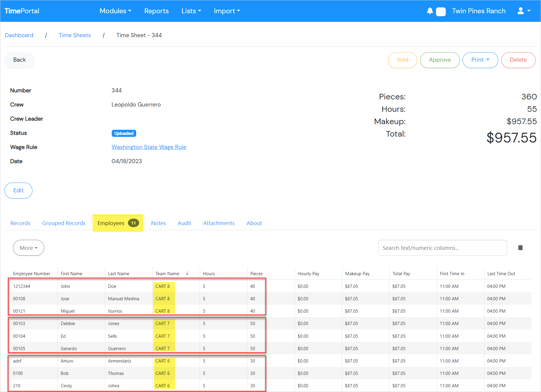541x392 pixels.
Task: Navigate back via the Time Sheets breadcrumb
Action: [x=75, y=35]
